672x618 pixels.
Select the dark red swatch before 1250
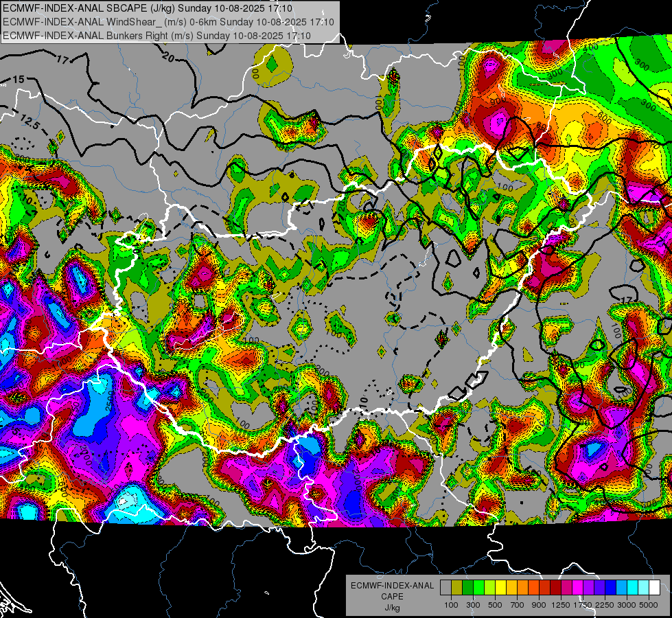click(556, 588)
